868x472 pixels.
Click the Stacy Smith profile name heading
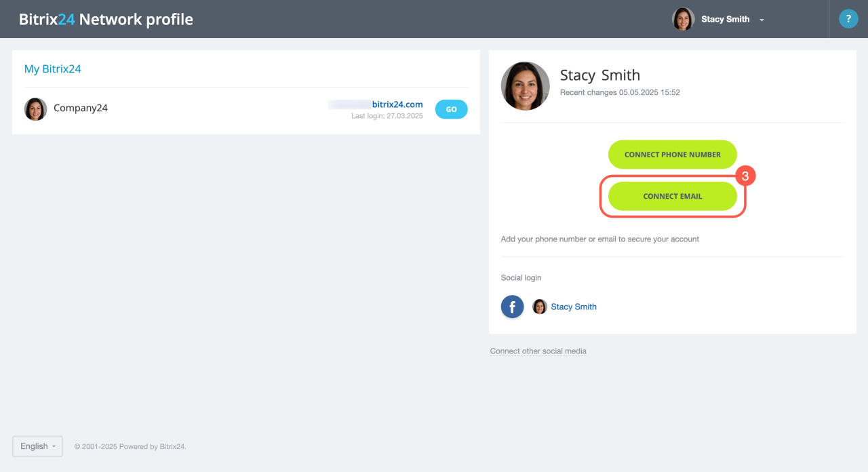tap(600, 75)
